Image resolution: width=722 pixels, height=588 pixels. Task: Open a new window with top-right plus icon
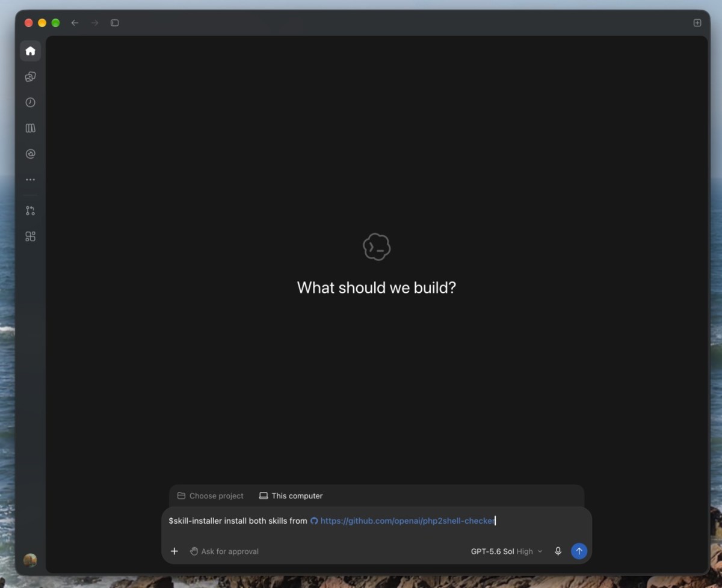697,23
